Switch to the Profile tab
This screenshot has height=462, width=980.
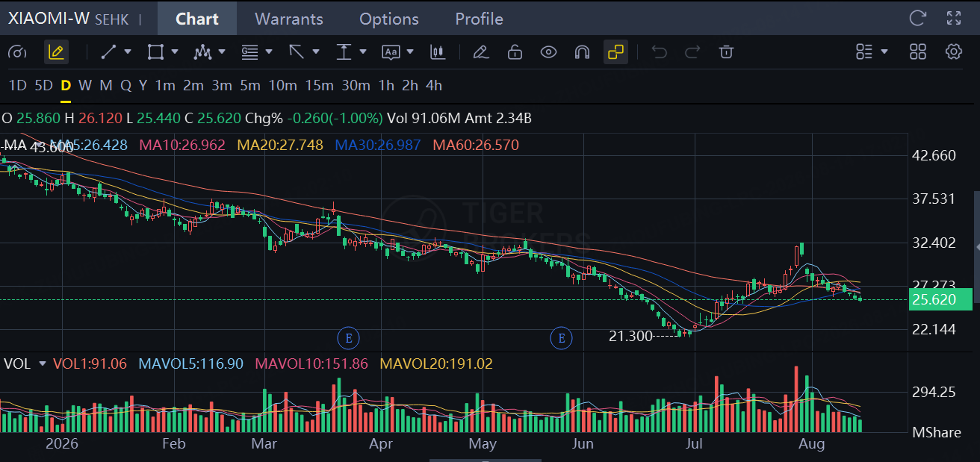coord(479,19)
